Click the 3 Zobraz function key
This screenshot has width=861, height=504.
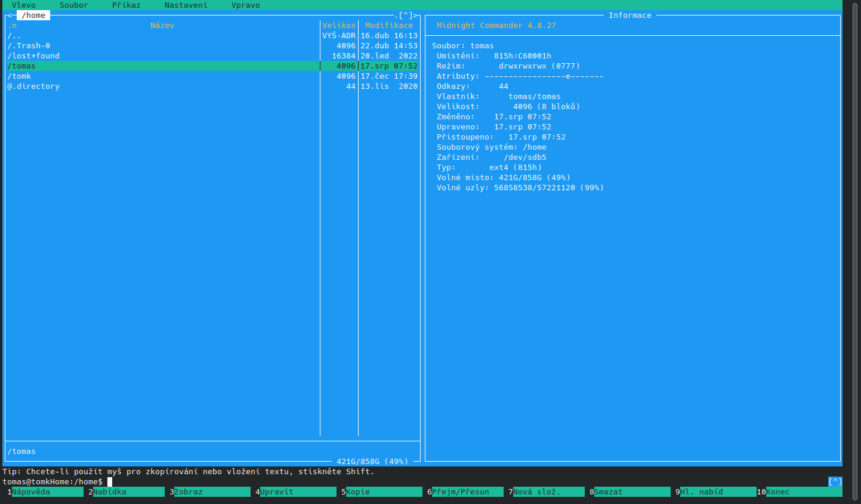tap(210, 492)
